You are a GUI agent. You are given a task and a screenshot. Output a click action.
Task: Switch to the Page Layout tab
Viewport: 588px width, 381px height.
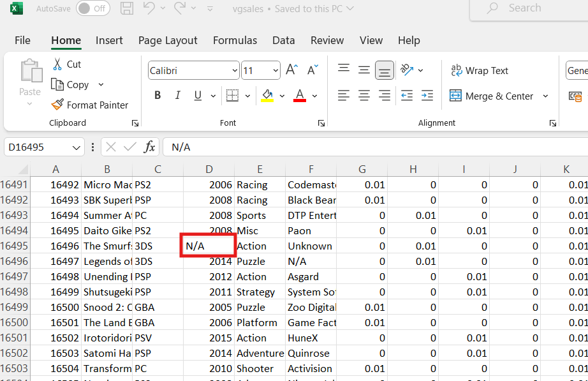pyautogui.click(x=168, y=40)
